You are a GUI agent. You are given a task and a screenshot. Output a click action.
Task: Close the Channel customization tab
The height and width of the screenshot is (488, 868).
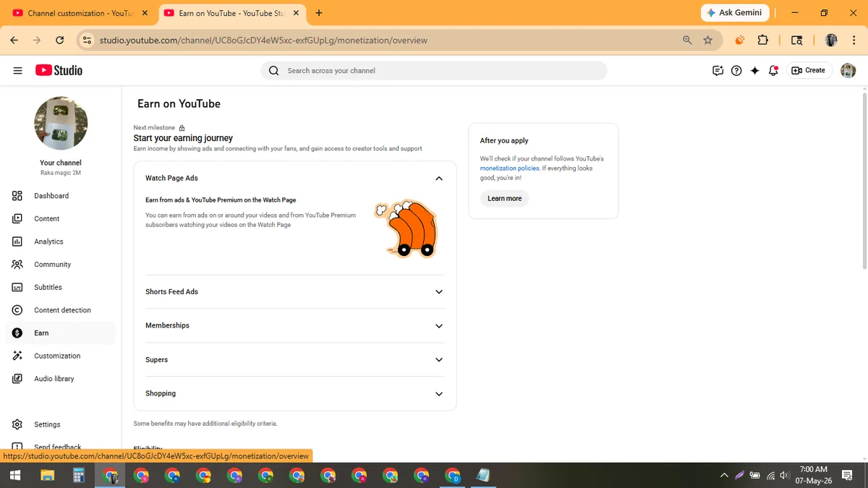[x=145, y=13]
